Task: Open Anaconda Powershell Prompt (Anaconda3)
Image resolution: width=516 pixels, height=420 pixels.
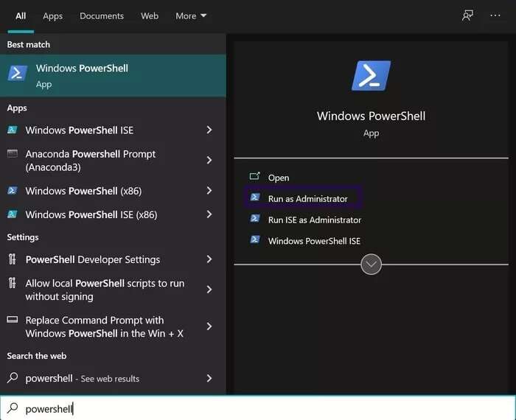Action: pos(113,160)
